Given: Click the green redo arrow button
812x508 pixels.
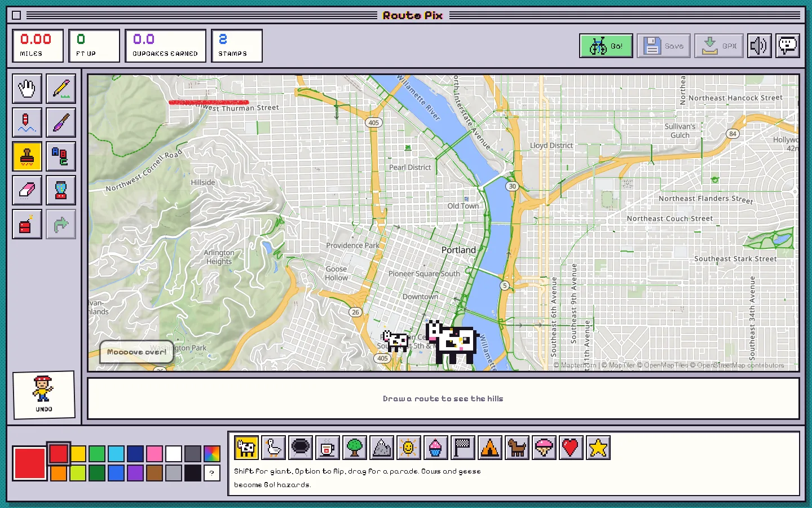Looking at the screenshot, I should [61, 224].
